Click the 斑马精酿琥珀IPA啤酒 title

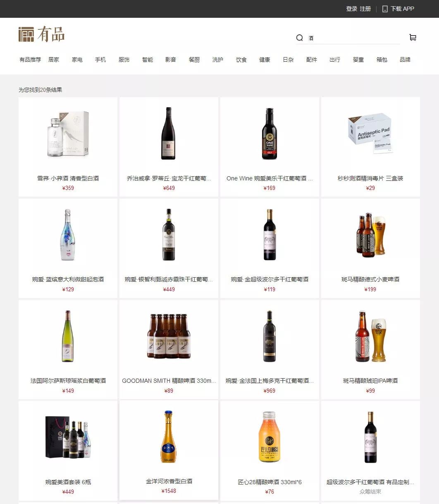(370, 381)
